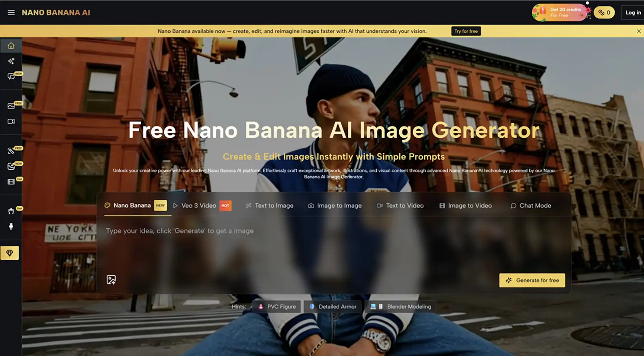The image size is (644, 356).
Task: Click the film strip sidebar icon marked Hot
Action: coord(11,182)
